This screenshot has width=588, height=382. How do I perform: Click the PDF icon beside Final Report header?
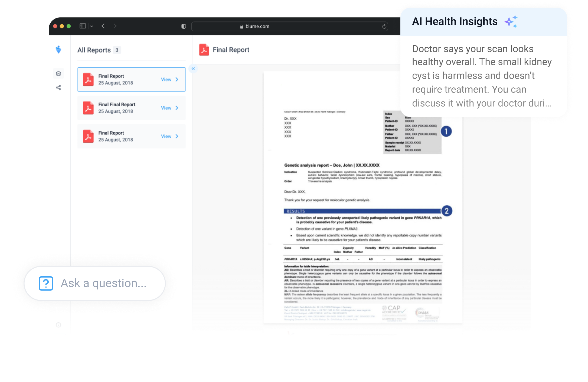pyautogui.click(x=204, y=50)
